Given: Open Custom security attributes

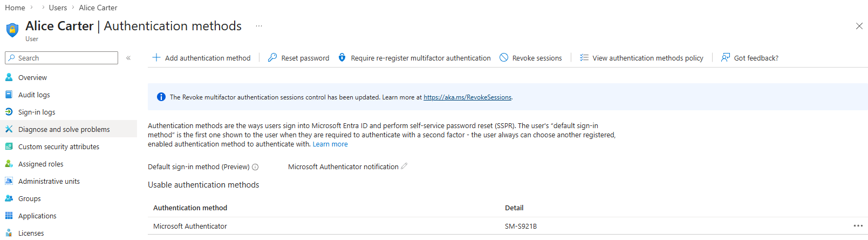Looking at the screenshot, I should pyautogui.click(x=69, y=146).
